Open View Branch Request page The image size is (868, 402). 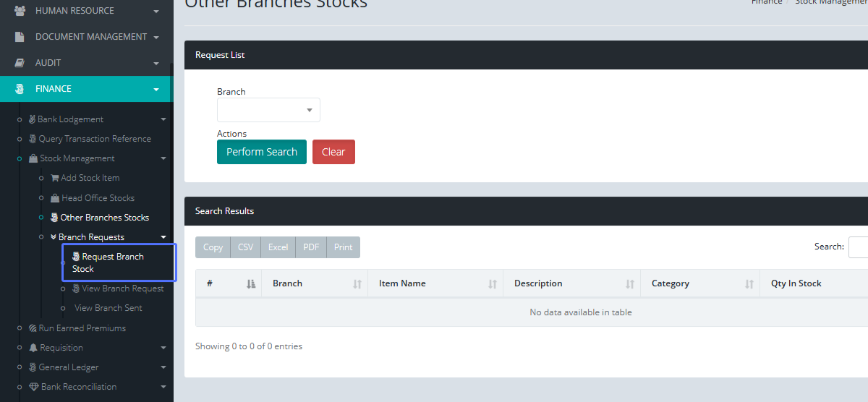tap(122, 288)
